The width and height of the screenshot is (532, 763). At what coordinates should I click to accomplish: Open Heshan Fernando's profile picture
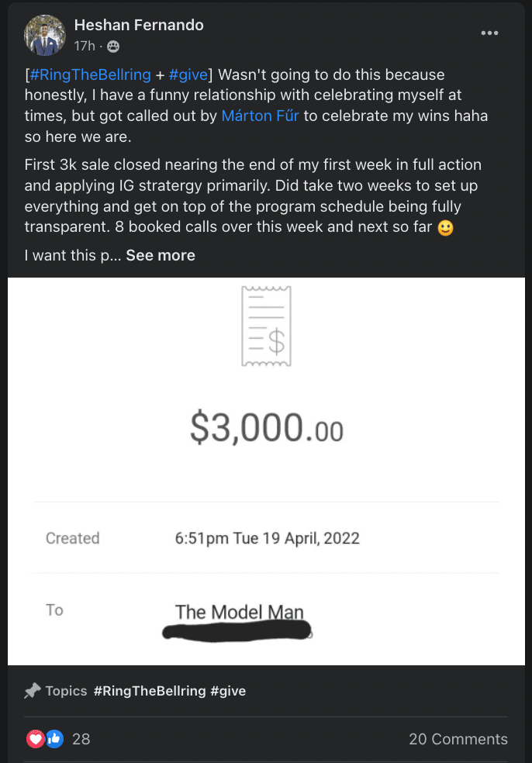click(44, 36)
